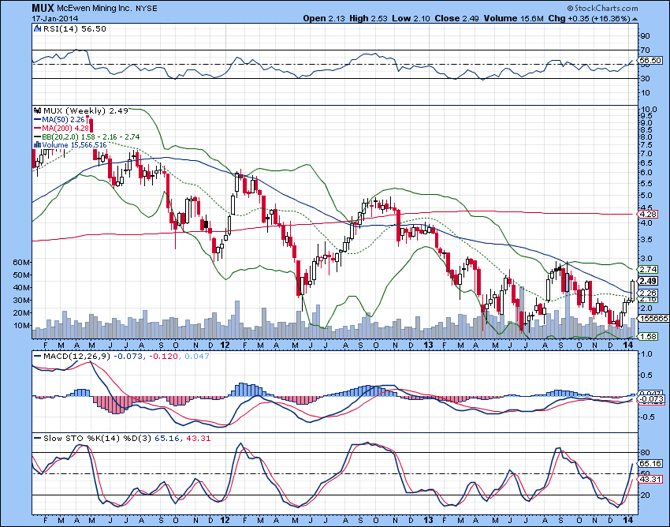Click the 2.26 MA(50) tag on price axis
The height and width of the screenshot is (527, 670).
(647, 293)
